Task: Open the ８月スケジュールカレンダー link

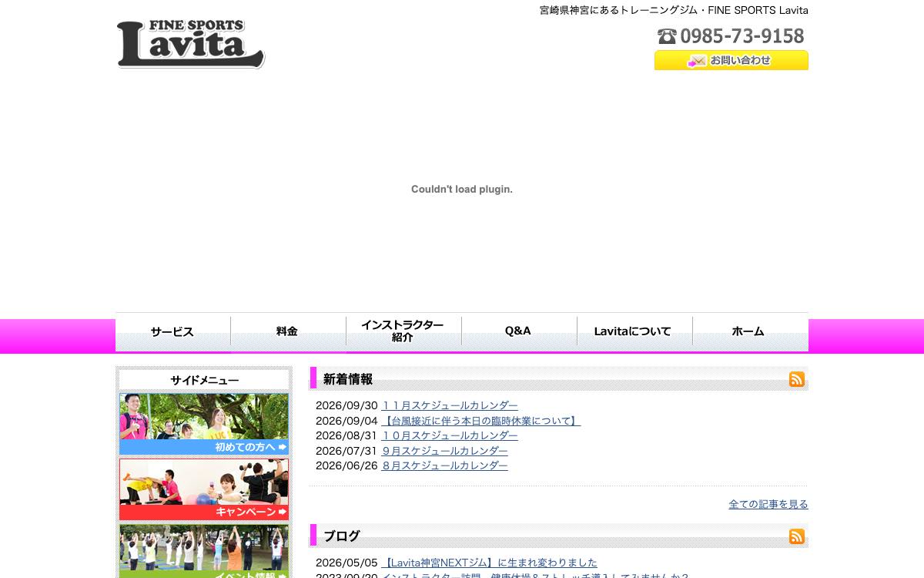Action: [x=444, y=465]
